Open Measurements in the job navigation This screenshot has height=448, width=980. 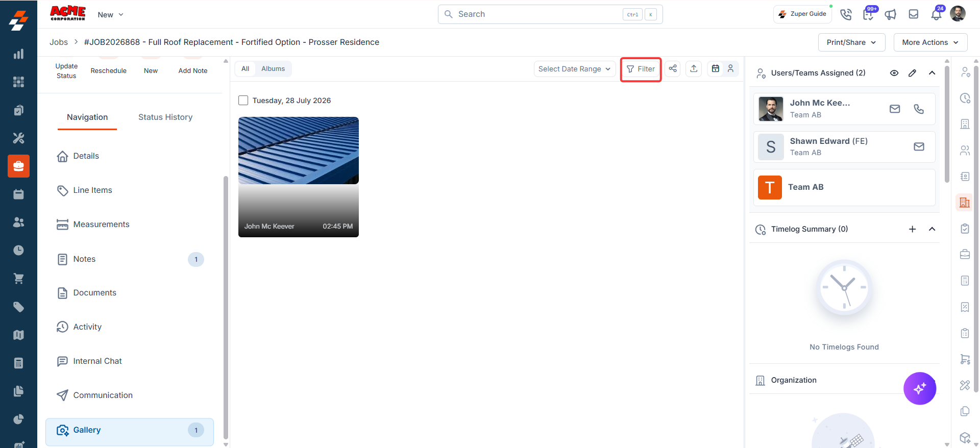pyautogui.click(x=130, y=225)
